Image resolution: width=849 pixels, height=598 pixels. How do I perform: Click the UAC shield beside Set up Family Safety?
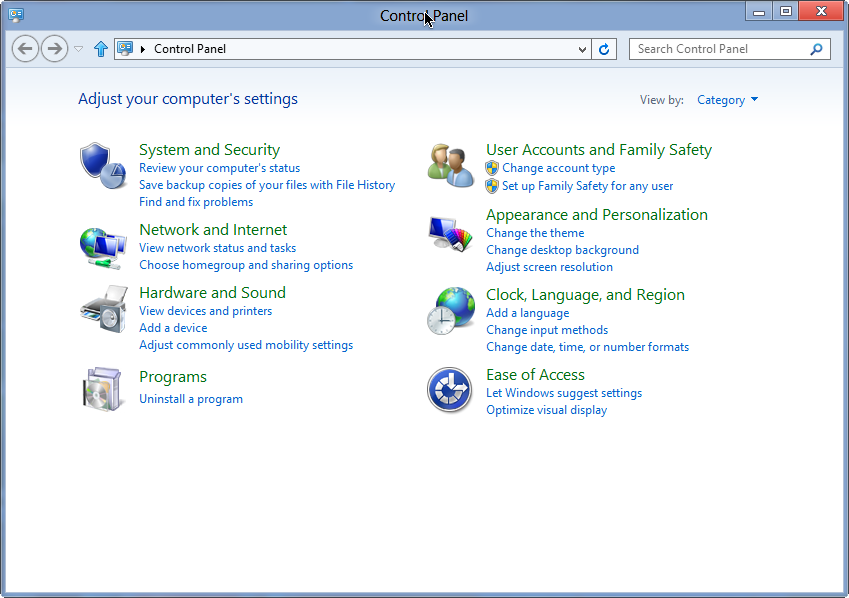pos(492,186)
